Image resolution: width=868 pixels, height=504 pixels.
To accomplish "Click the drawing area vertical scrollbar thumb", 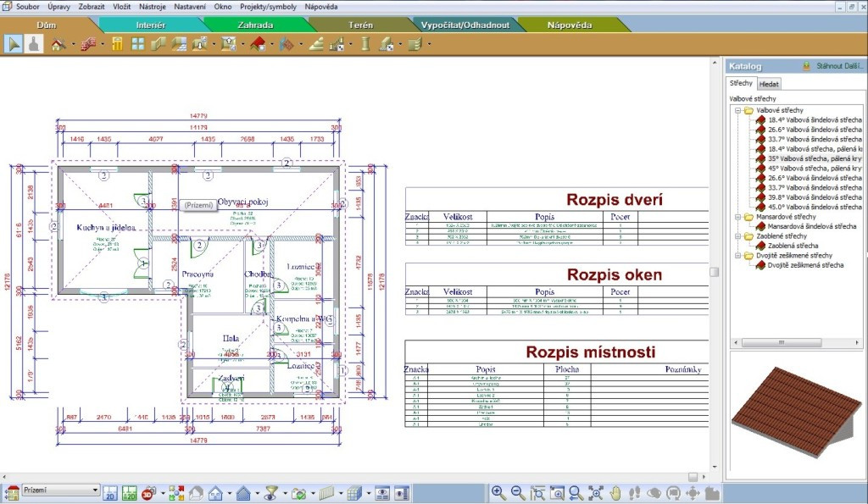I will [x=714, y=272].
